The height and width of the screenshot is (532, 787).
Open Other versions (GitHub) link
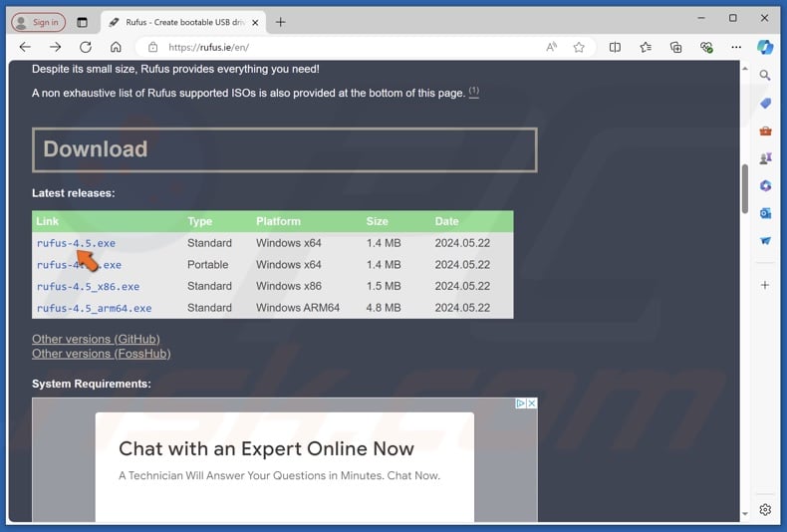96,340
